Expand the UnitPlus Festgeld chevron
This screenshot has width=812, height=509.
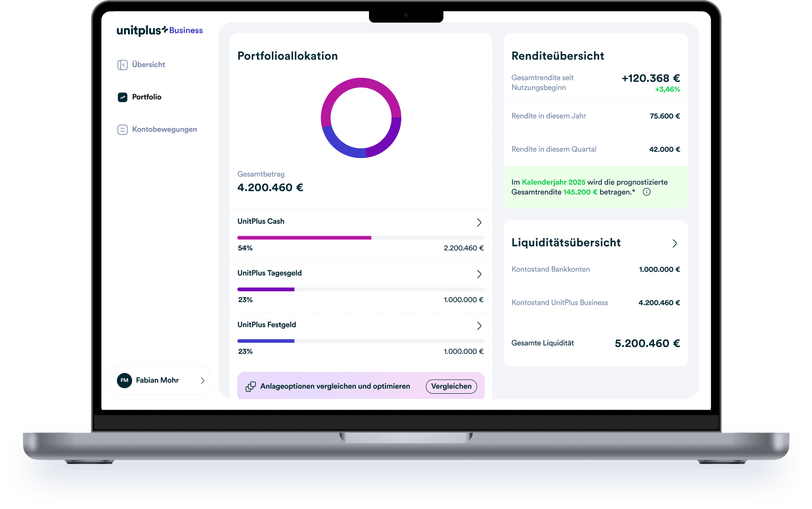coord(479,326)
